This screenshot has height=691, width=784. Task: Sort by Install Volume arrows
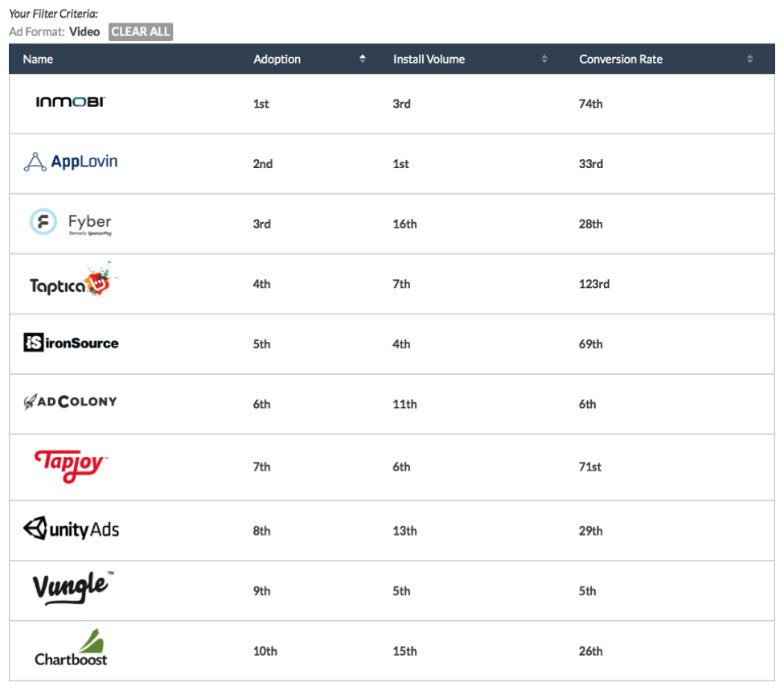[544, 59]
